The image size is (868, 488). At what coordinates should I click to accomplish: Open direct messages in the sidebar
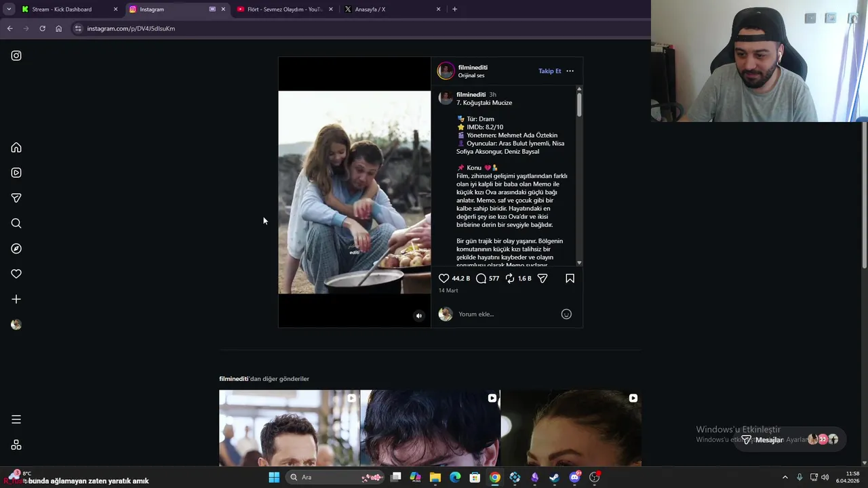pyautogui.click(x=16, y=198)
